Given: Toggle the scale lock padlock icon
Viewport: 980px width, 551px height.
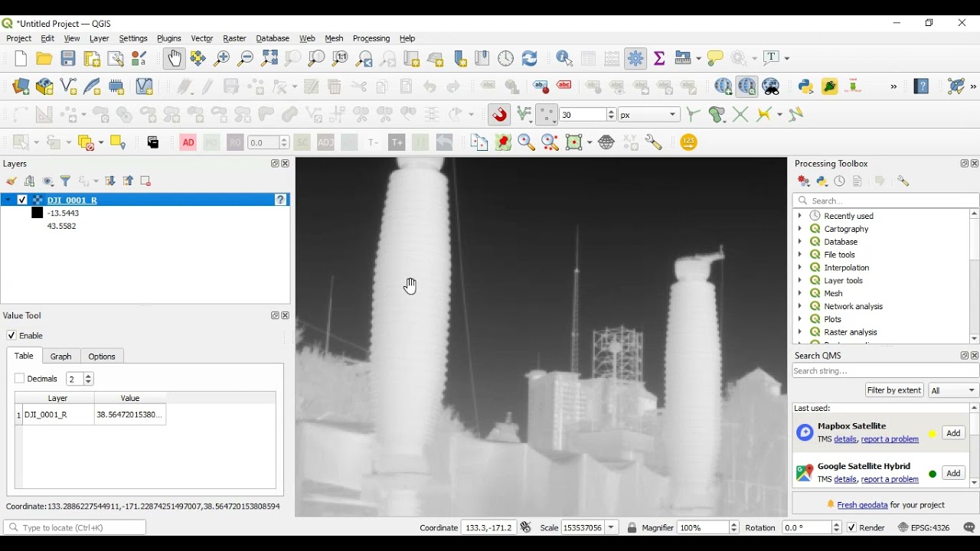Looking at the screenshot, I should click(632, 528).
